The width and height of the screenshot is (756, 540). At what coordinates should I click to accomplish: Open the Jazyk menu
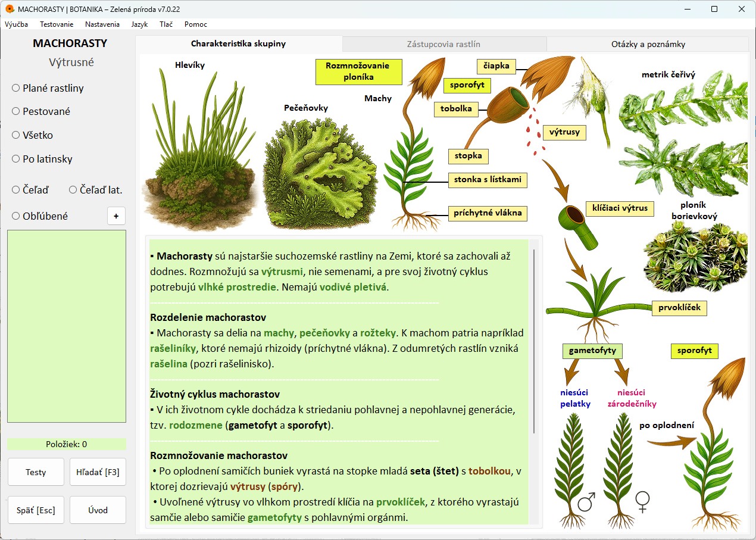pos(139,24)
